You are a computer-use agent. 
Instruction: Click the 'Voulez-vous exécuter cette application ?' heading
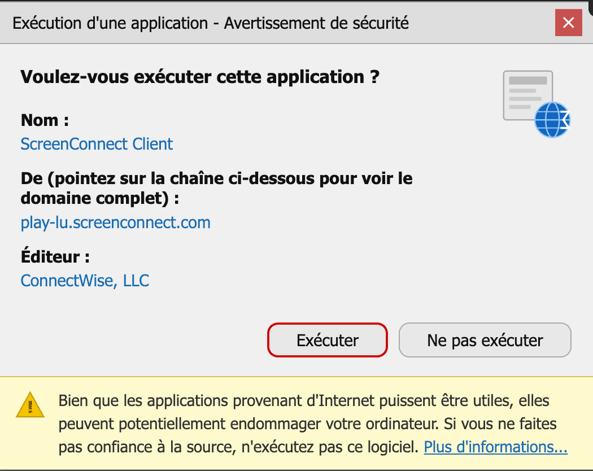pyautogui.click(x=200, y=77)
